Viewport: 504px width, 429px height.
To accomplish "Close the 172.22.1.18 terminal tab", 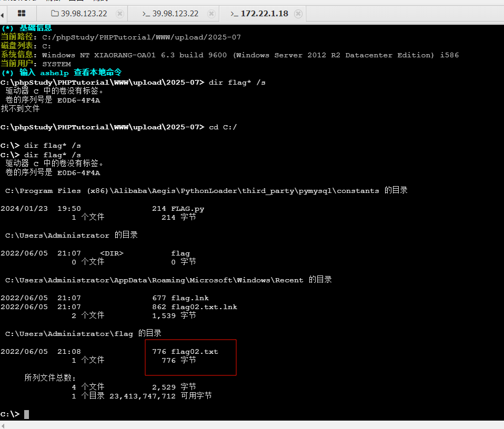I will (298, 14).
